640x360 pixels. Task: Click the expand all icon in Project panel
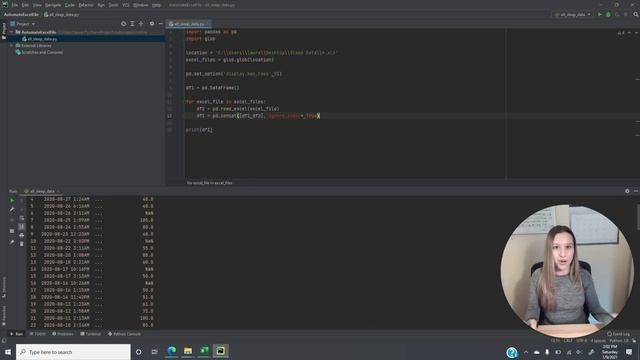132,24
